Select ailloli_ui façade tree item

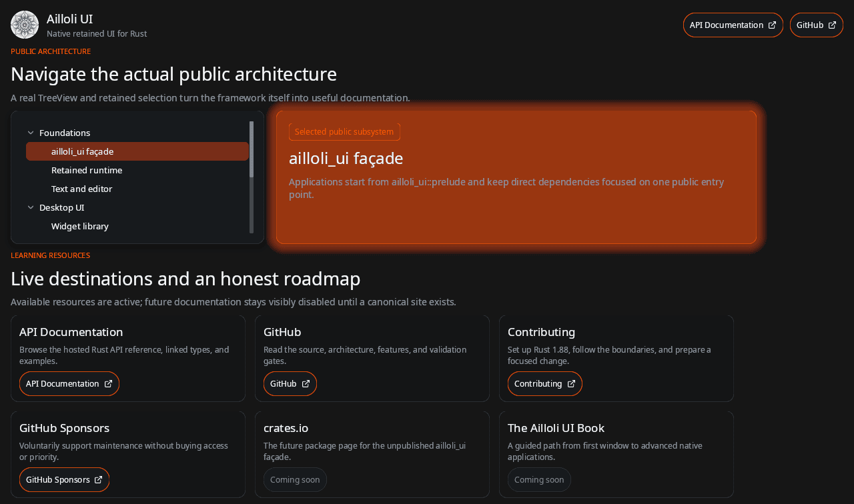click(137, 151)
